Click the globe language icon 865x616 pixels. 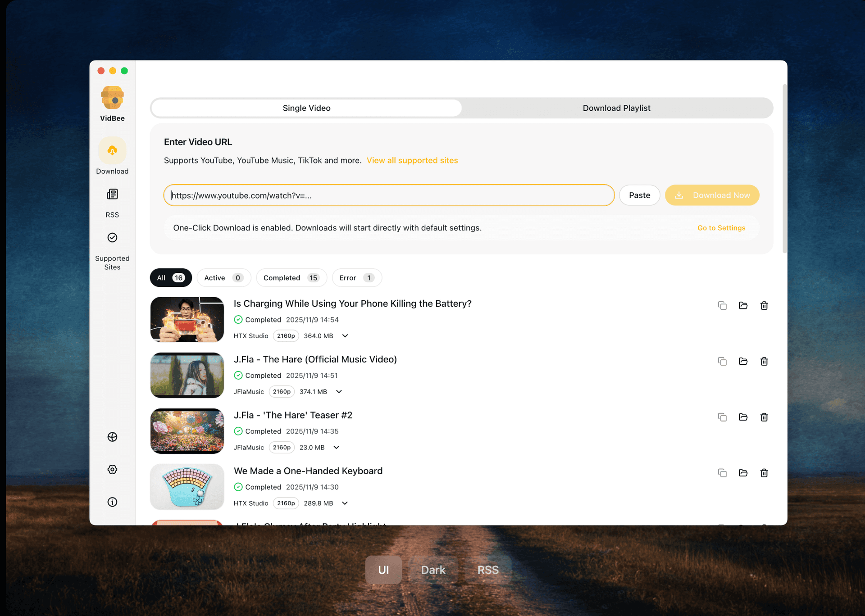point(112,437)
